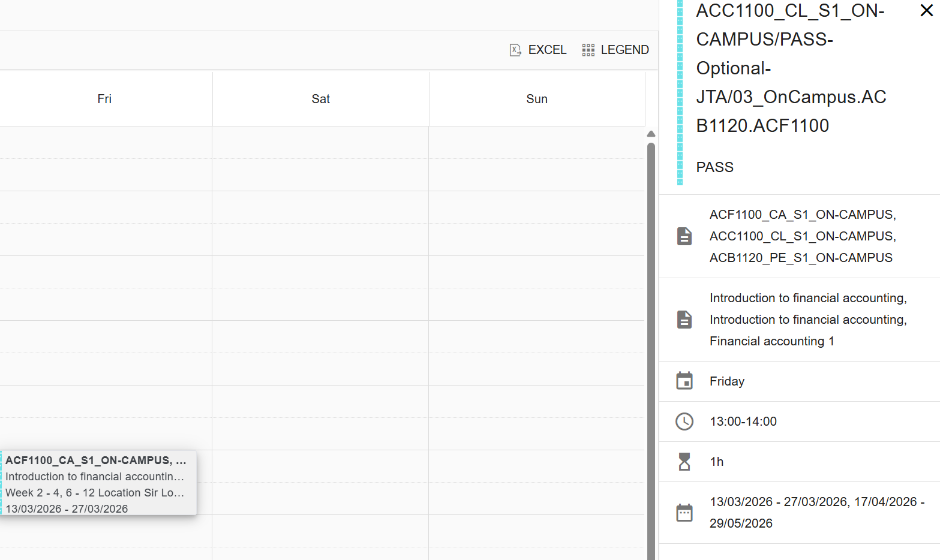Show the LEGEND
Image resolution: width=940 pixels, height=560 pixels.
pos(615,50)
